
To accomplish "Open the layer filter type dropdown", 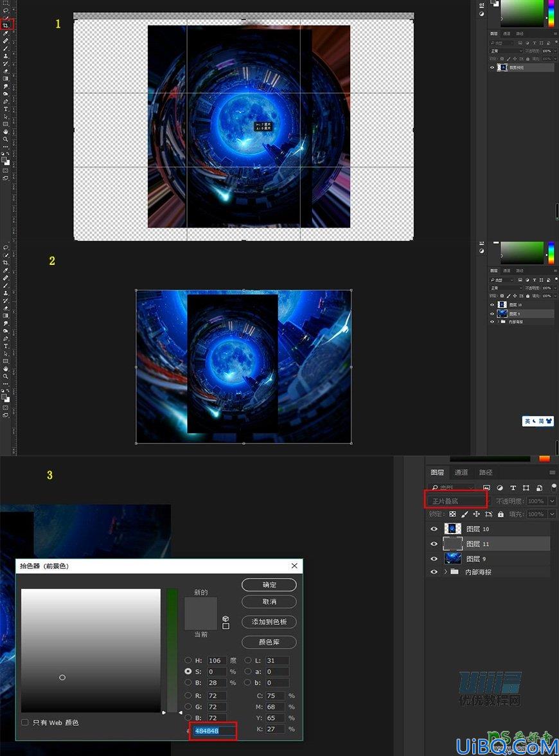I will (451, 488).
